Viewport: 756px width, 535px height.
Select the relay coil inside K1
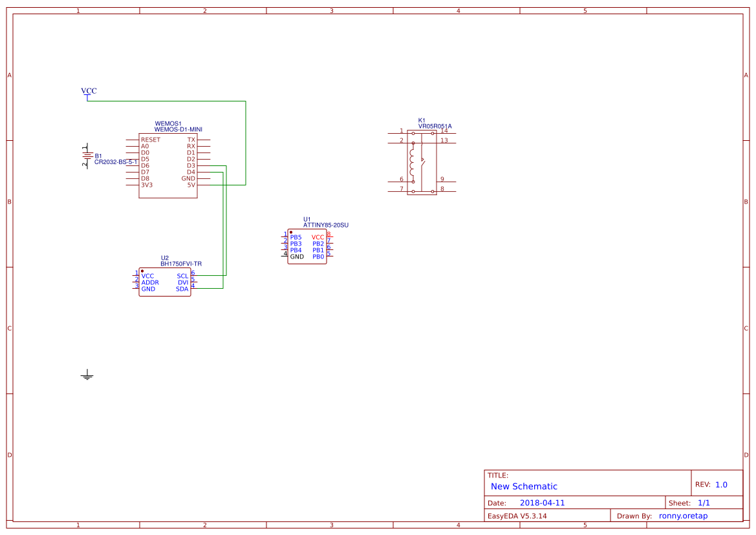click(412, 160)
